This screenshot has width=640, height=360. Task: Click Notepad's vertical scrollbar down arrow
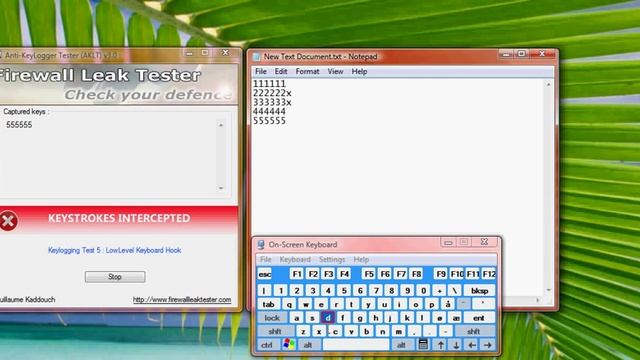click(x=549, y=290)
